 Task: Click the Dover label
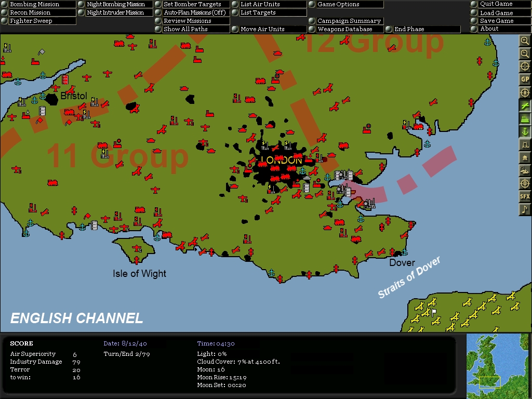click(x=402, y=262)
